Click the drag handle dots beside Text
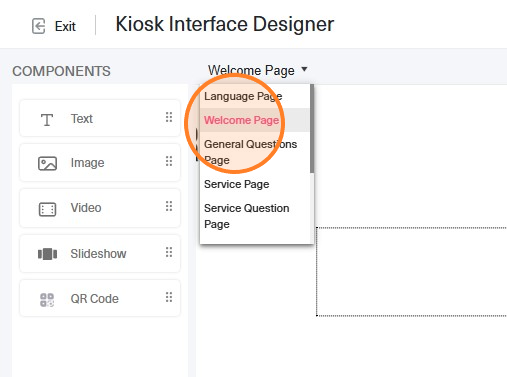This screenshot has height=377, width=507. pyautogui.click(x=169, y=117)
